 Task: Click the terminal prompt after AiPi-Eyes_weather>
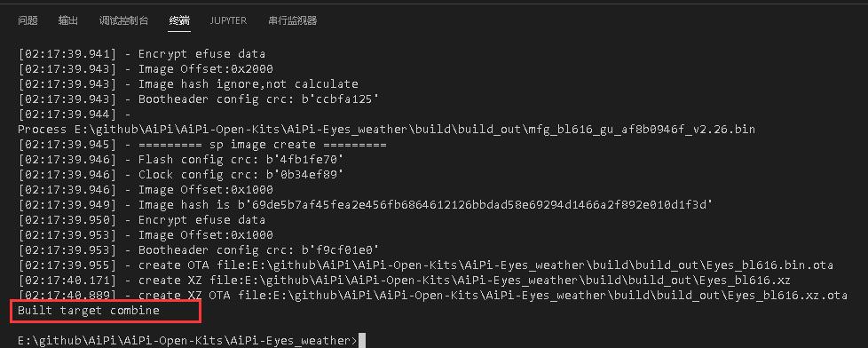[x=362, y=341]
